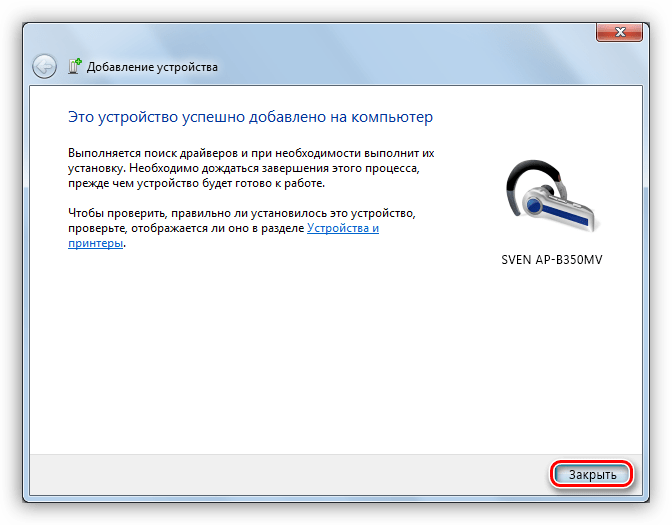Open the Устройства и принтеры link
Screen dimensions: 672x525
(x=343, y=228)
